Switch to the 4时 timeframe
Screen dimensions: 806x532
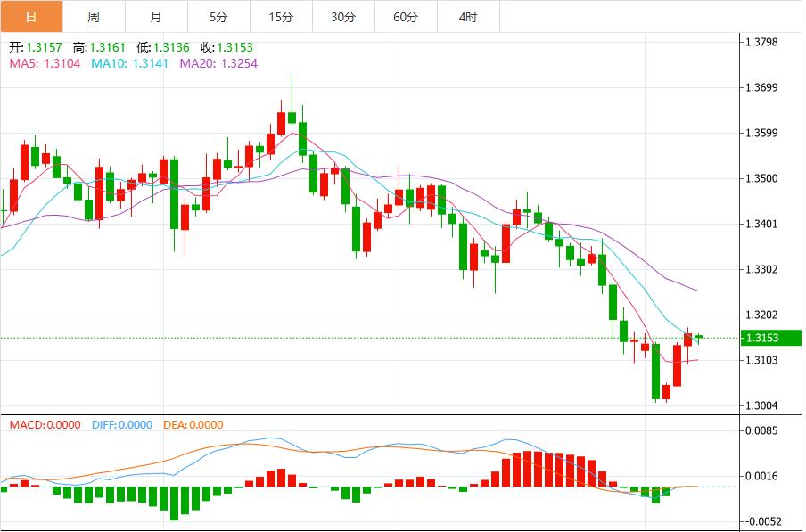[469, 17]
